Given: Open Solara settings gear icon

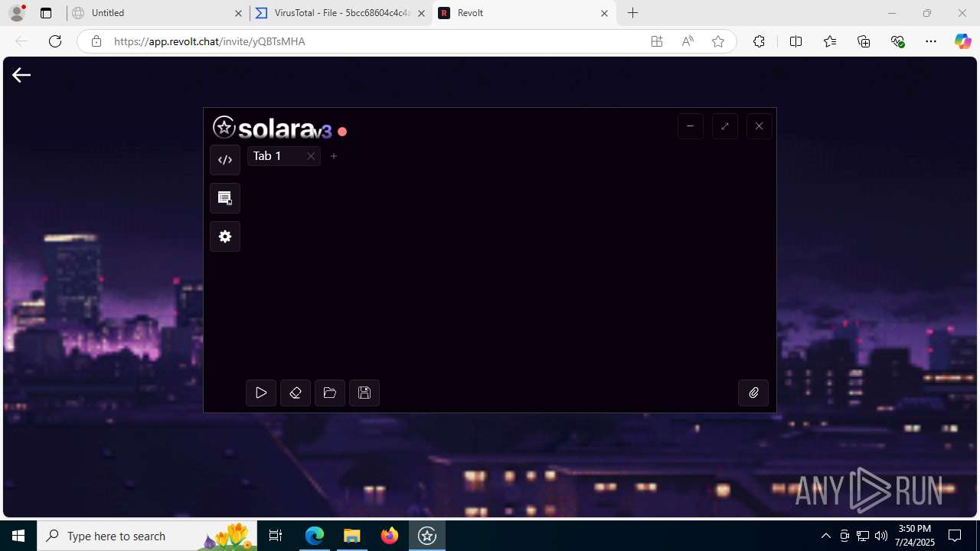Looking at the screenshot, I should coord(225,236).
